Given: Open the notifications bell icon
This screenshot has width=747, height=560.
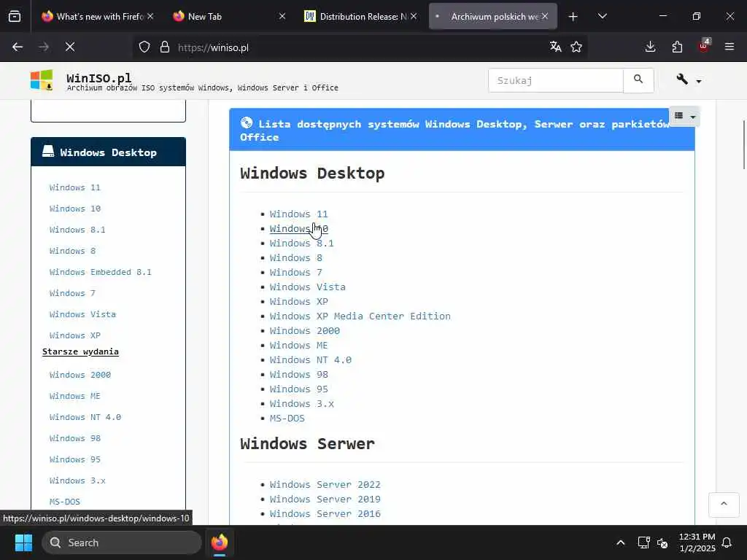Looking at the screenshot, I should 727,542.
